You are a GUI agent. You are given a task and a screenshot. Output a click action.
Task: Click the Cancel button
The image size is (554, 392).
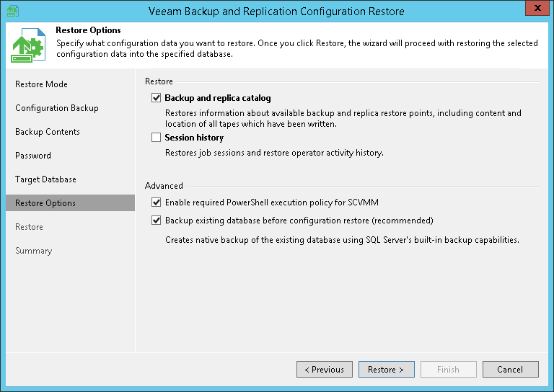(x=509, y=370)
